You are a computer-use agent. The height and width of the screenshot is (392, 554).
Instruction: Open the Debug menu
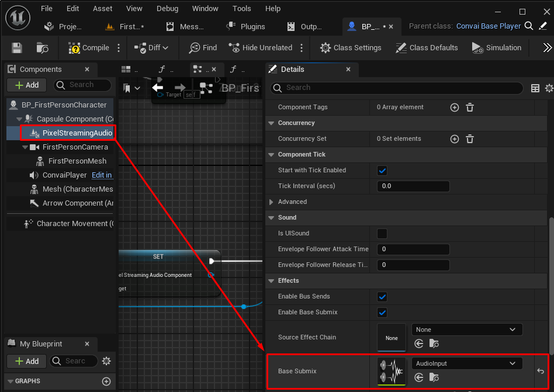[x=167, y=9]
